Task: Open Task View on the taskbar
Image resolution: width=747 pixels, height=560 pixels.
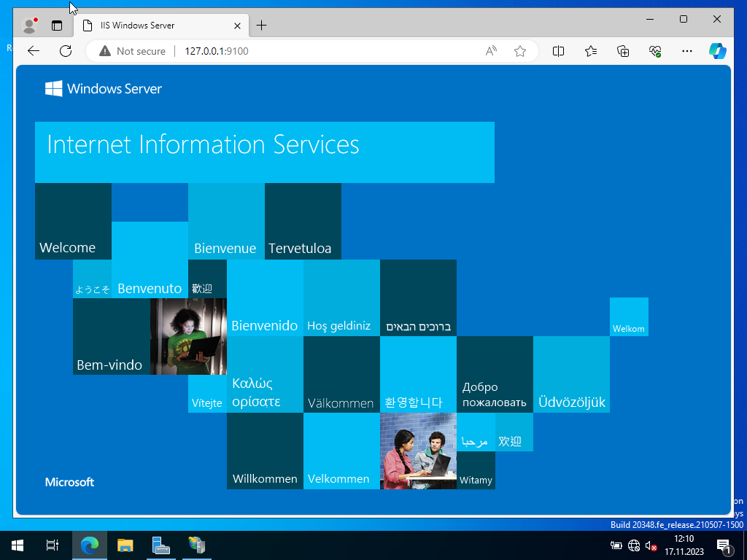Action: coord(53,545)
